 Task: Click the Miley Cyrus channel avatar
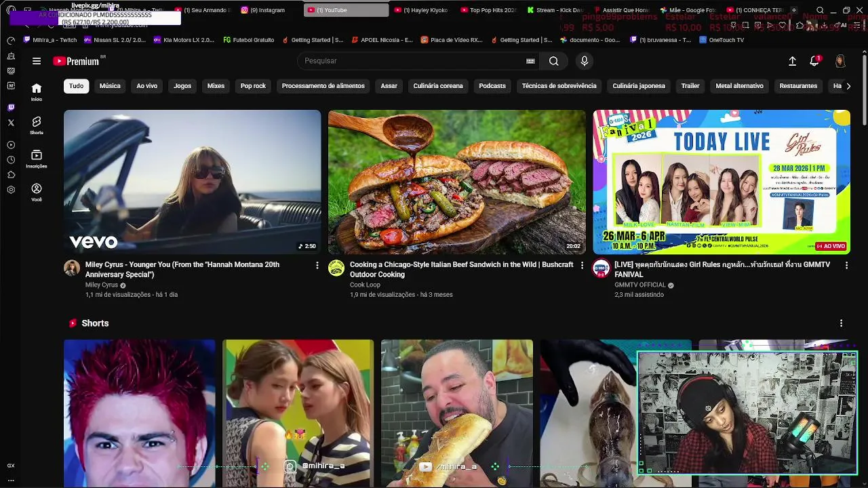click(72, 268)
